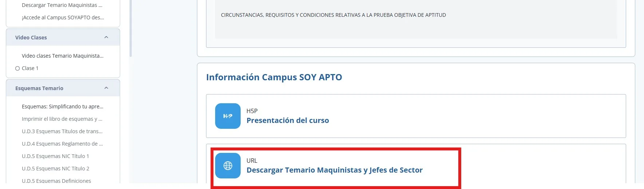Click the Esquemas Temario section header
The image size is (644, 189).
(x=63, y=88)
